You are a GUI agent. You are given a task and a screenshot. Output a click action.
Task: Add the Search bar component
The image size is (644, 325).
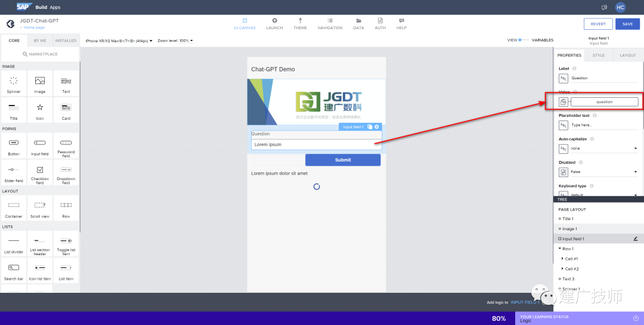point(14,270)
